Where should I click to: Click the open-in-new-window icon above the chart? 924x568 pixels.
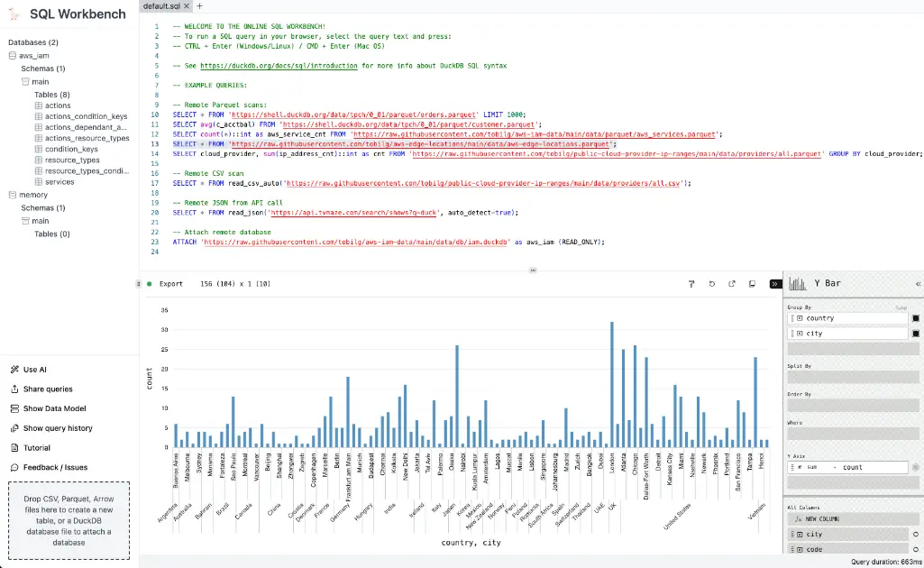pyautogui.click(x=732, y=283)
